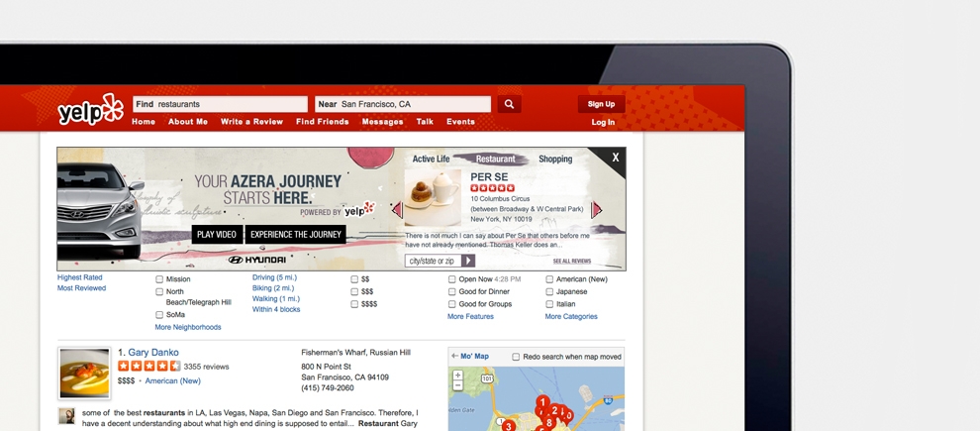Check Good for Dinner
This screenshot has height=431, width=980.
click(451, 292)
